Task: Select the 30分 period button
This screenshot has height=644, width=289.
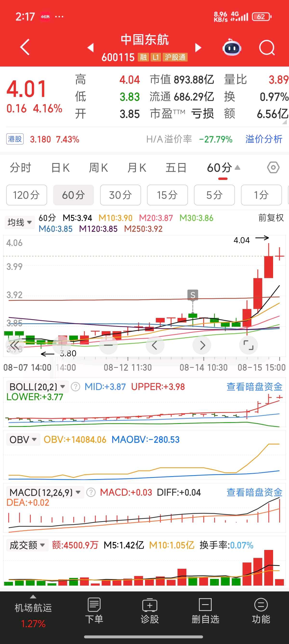Action: 120,195
